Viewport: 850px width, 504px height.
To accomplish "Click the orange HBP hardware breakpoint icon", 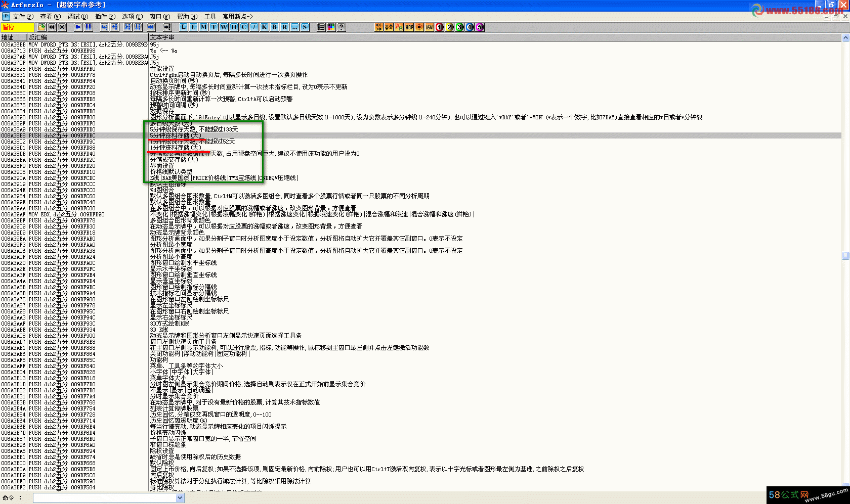I will pyautogui.click(x=409, y=27).
